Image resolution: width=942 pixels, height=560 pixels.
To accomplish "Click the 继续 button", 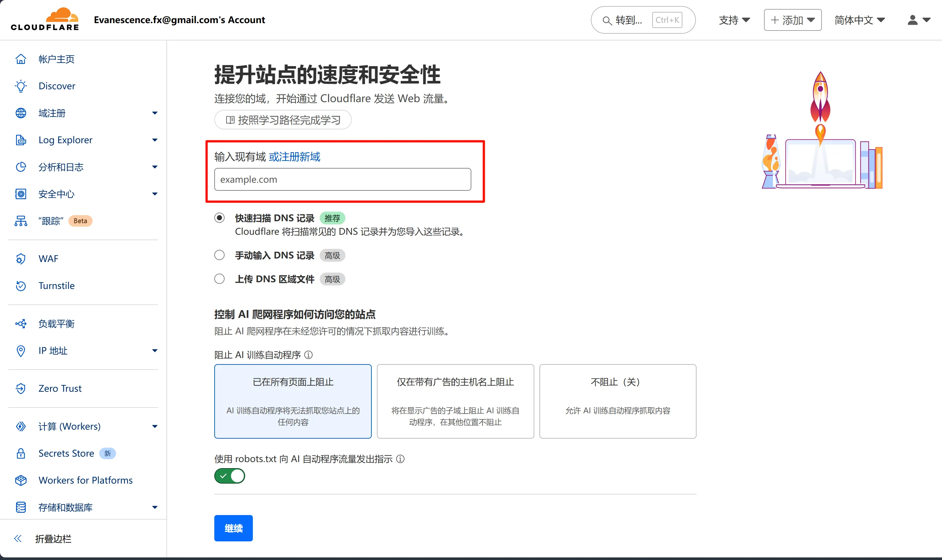I will click(233, 528).
